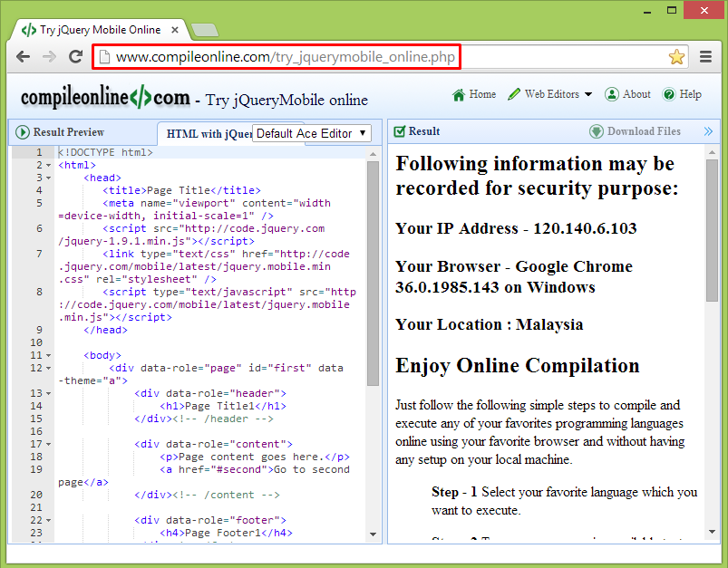Click the Help question mark icon
The width and height of the screenshot is (728, 568).
click(x=668, y=94)
